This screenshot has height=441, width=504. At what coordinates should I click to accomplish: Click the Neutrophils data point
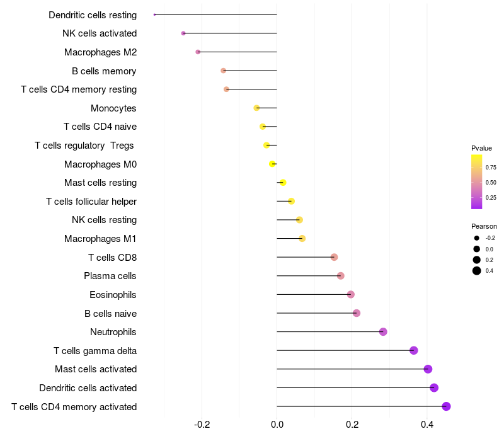(x=383, y=332)
